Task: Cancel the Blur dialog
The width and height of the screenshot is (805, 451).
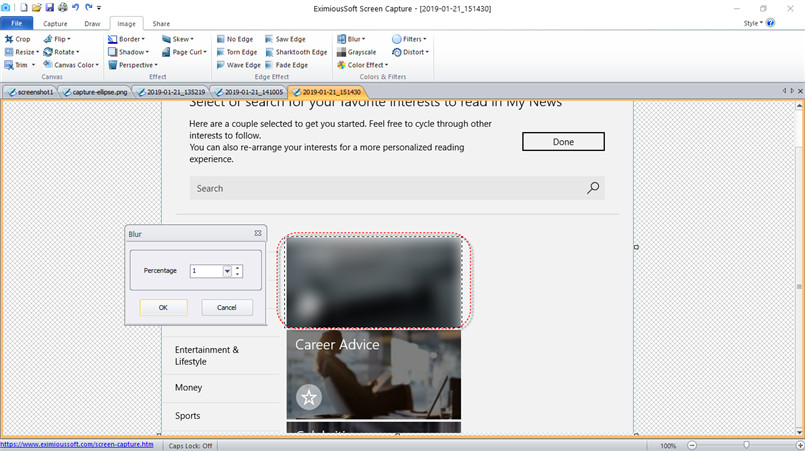Action: tap(226, 307)
